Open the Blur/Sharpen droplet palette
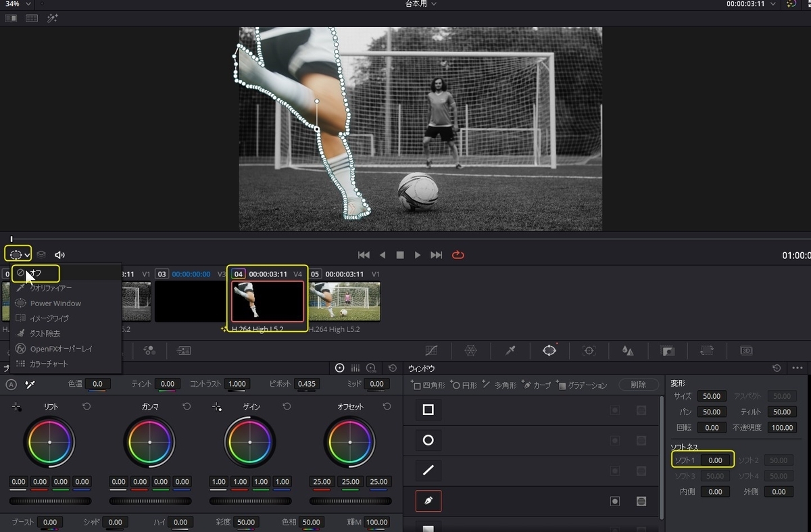 pyautogui.click(x=628, y=350)
